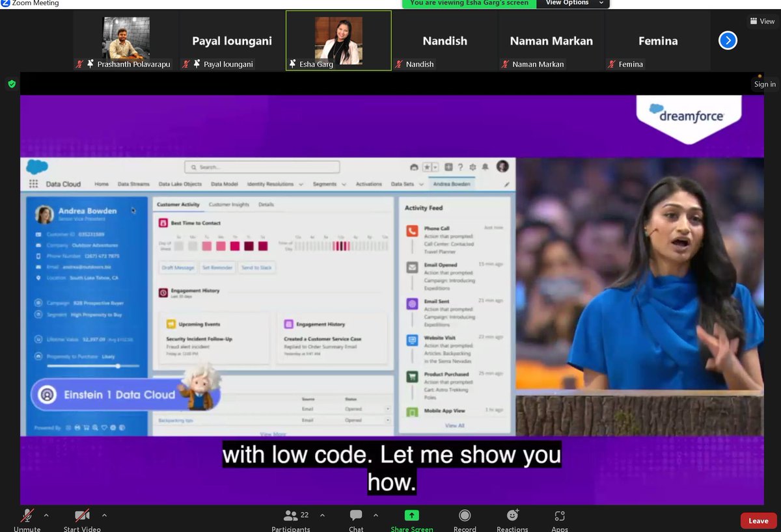Select the Femina participant tile
Image resolution: width=781 pixels, height=532 pixels.
pos(658,40)
